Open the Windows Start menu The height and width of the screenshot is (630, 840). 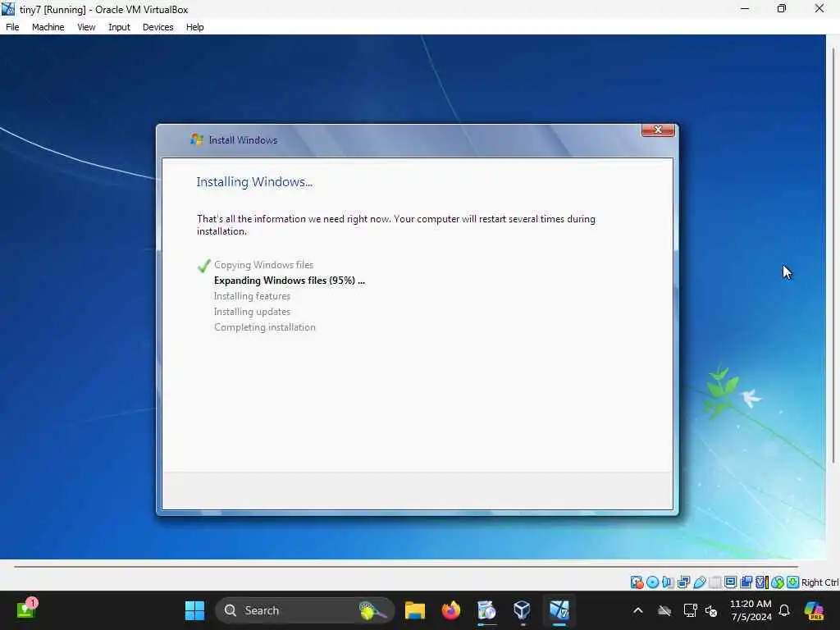pyautogui.click(x=194, y=610)
